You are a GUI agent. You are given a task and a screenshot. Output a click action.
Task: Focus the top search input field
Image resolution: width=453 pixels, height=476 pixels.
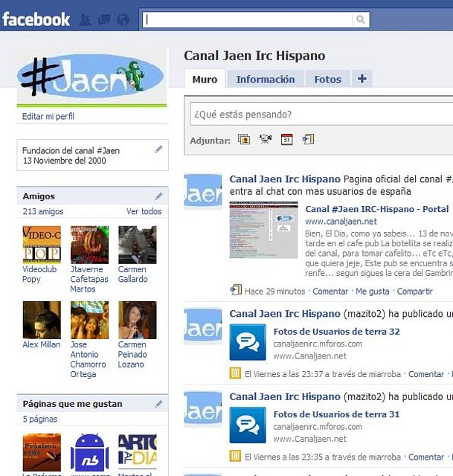coord(248,20)
